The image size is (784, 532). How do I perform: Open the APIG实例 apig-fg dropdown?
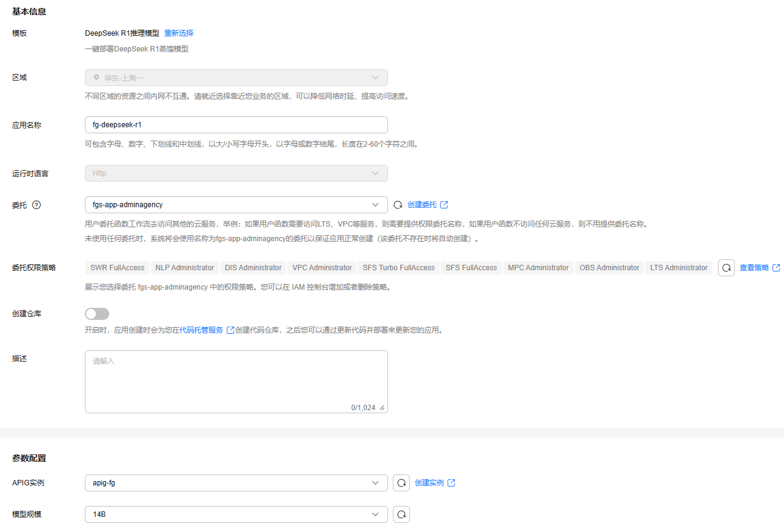[236, 483]
